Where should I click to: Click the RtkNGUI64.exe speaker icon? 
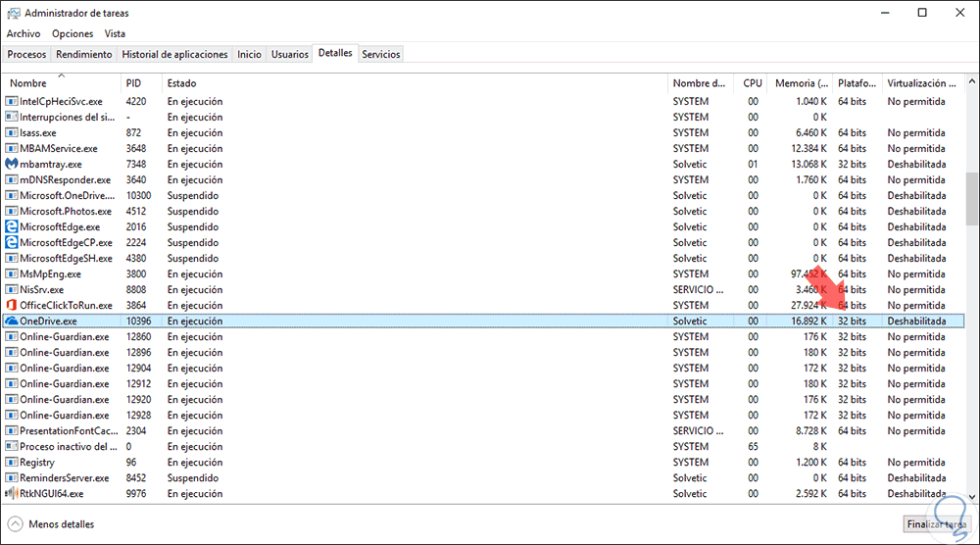(11, 493)
